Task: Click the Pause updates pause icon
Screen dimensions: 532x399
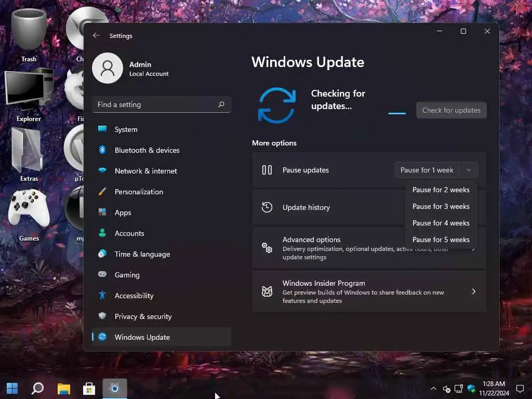Action: [267, 170]
